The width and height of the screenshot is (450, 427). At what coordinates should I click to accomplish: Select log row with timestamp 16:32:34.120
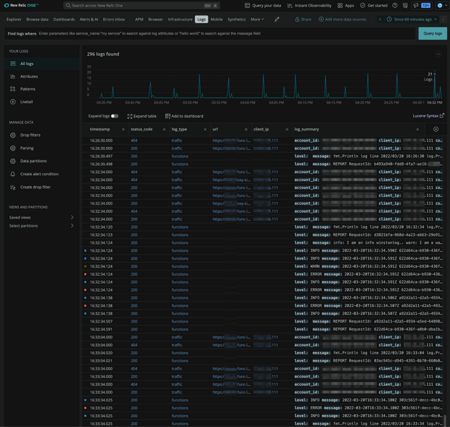point(263,227)
